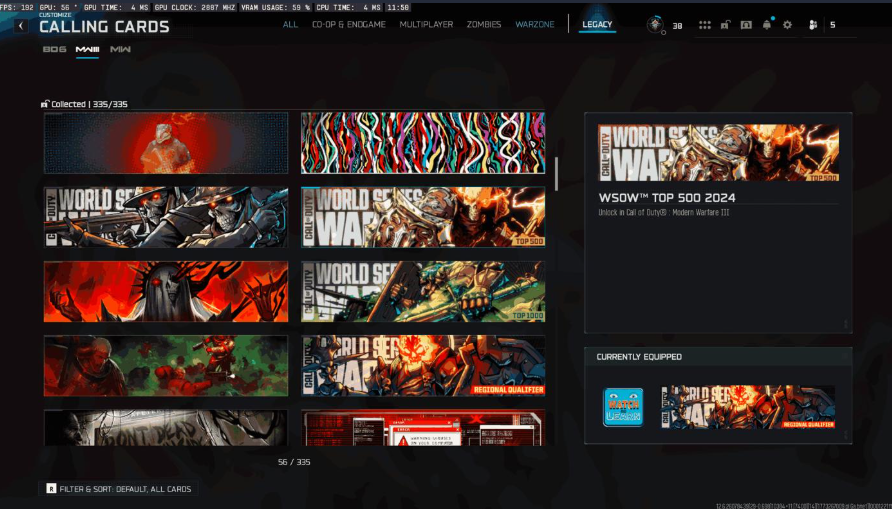Select the REGIONAL QUALIFIER card in grid
The image size is (892, 509).
423,366
